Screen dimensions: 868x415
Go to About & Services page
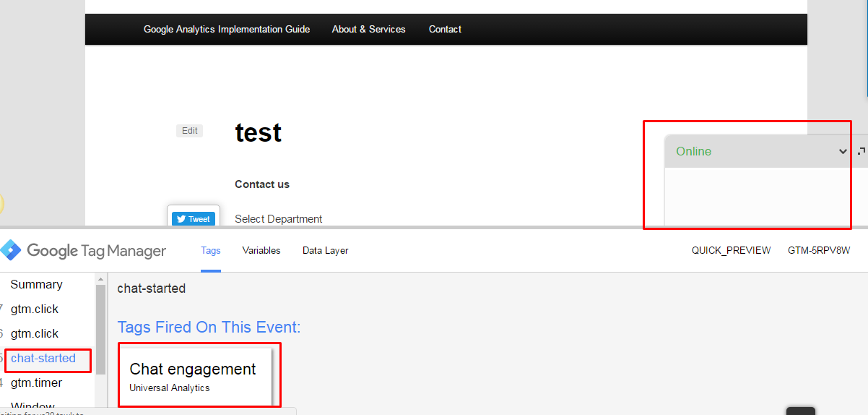[x=368, y=30]
